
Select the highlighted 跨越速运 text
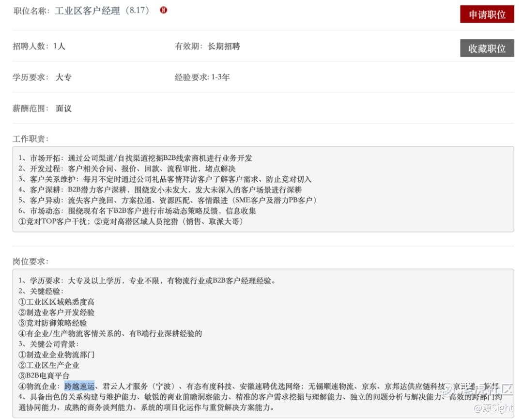tap(79, 386)
